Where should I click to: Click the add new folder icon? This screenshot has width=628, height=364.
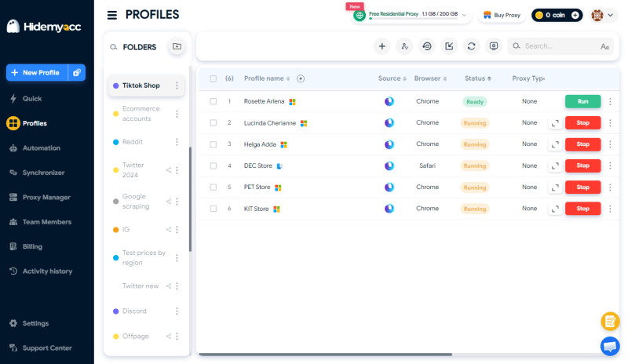177,46
